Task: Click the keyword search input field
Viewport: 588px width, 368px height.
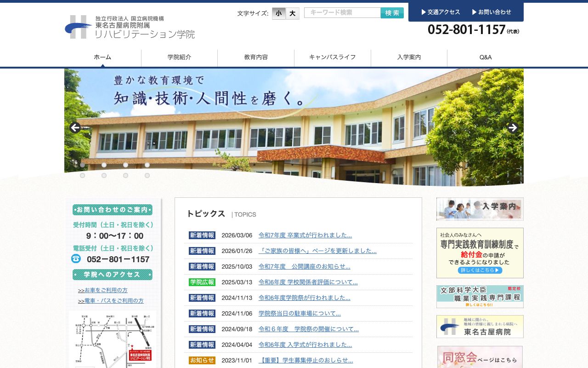Action: (342, 13)
